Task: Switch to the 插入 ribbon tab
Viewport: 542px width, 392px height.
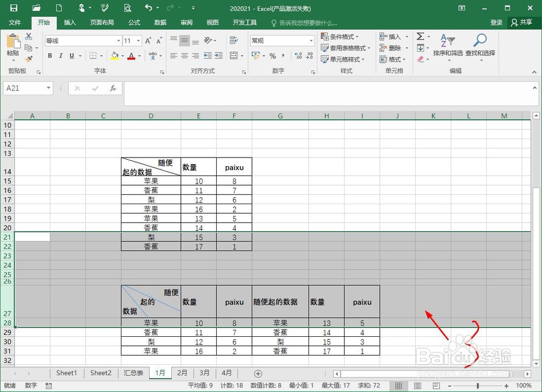Action: [69, 22]
